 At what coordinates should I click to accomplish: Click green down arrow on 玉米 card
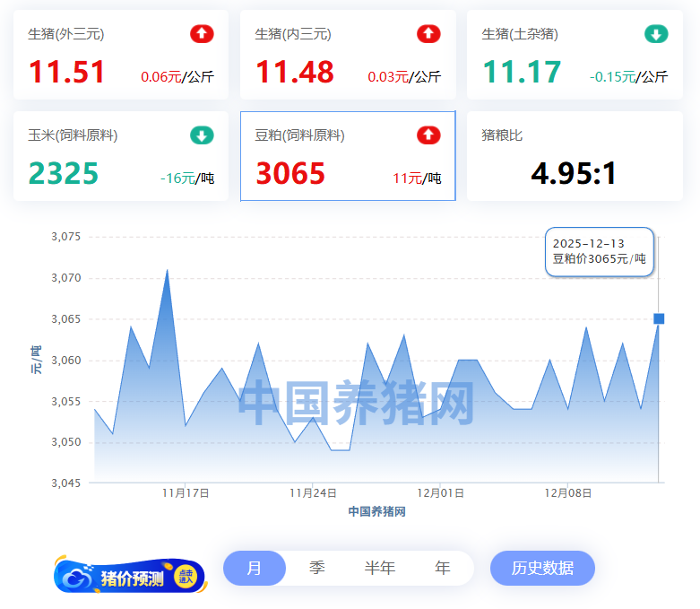coord(202,135)
